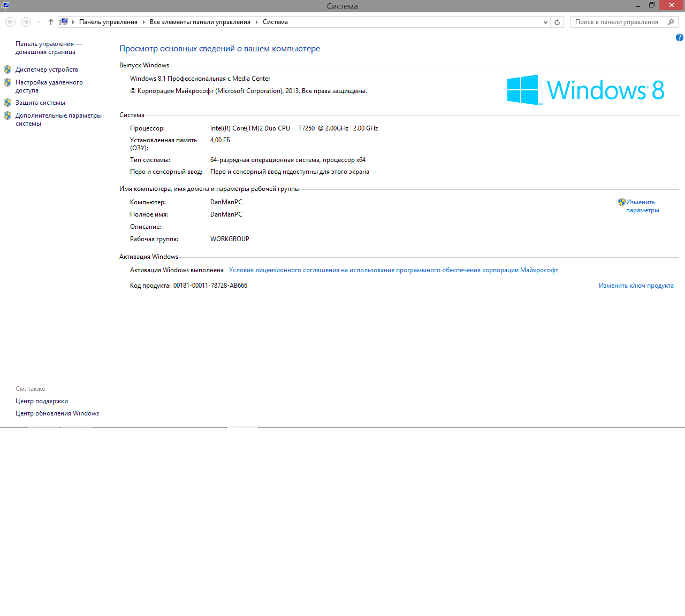Expand chevron after 'Панель управления' breadcrumb
Viewport: 685px width, 616px height.
[x=144, y=22]
